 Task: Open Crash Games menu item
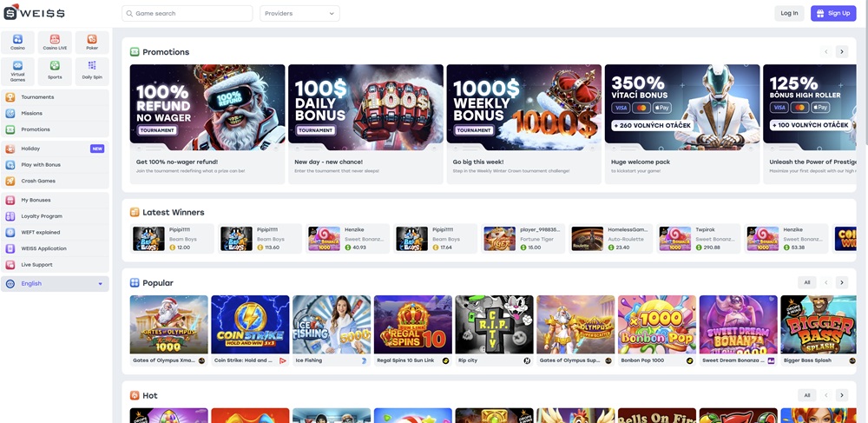pos(38,181)
